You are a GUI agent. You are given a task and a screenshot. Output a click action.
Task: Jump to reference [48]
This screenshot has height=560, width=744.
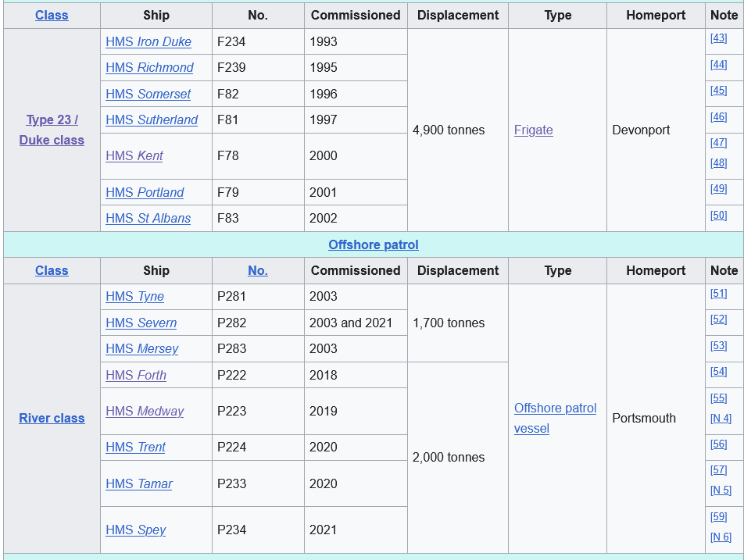point(718,162)
